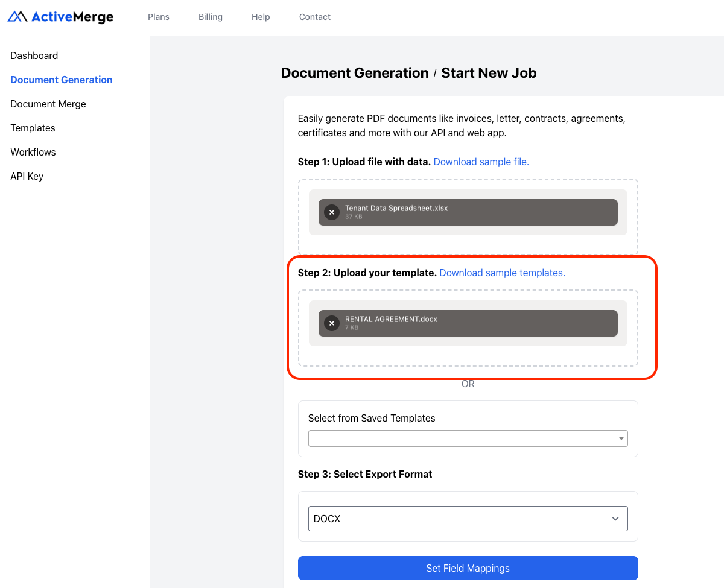
Task: Navigate to Document Merge in the sidebar
Action: pyautogui.click(x=48, y=104)
